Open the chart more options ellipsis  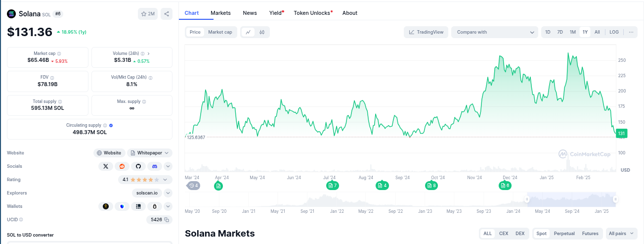click(631, 32)
